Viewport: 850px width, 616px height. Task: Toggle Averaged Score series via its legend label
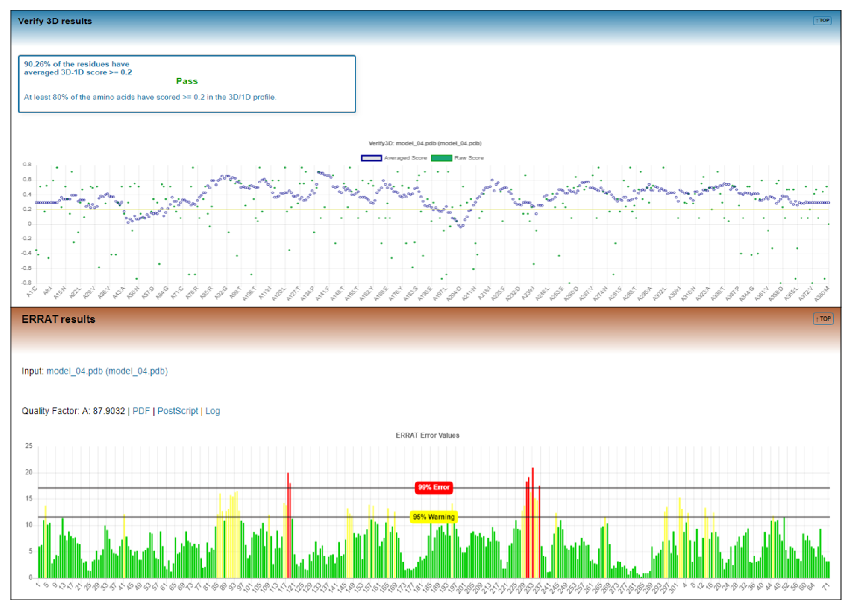tap(406, 158)
